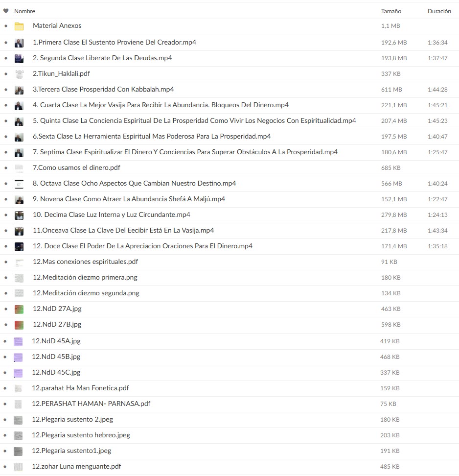Sort the list by Nombre column
The height and width of the screenshot is (476, 459).
(24, 11)
